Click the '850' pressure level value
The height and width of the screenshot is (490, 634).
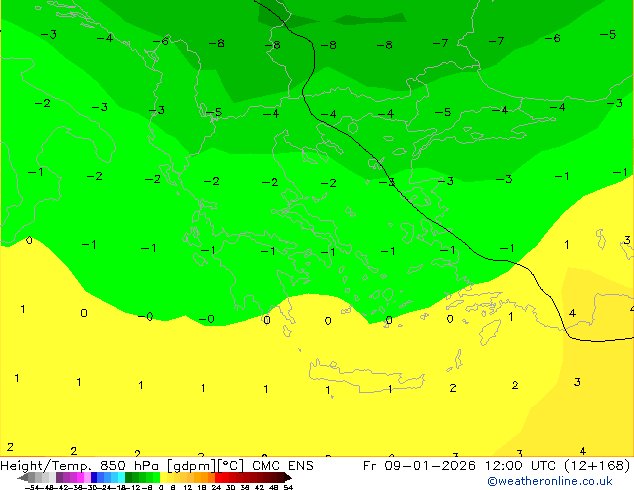[113, 466]
